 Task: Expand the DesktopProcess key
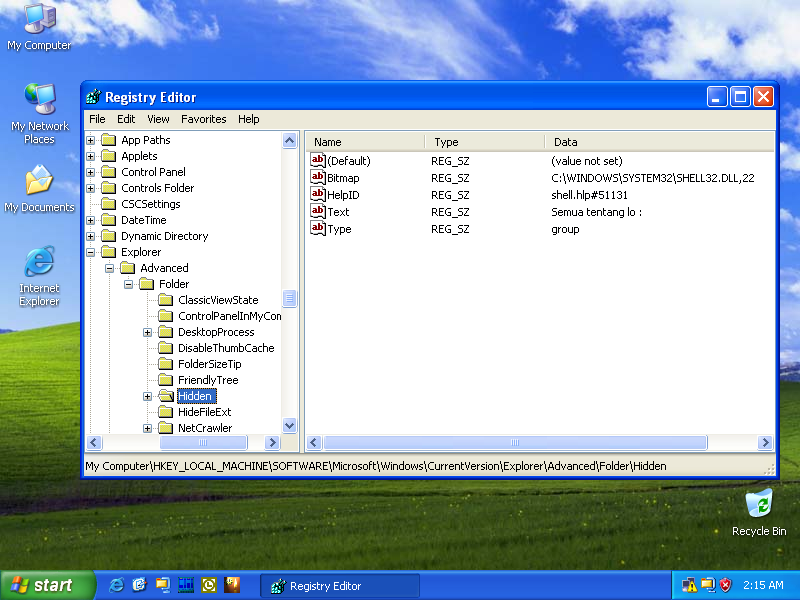(148, 332)
